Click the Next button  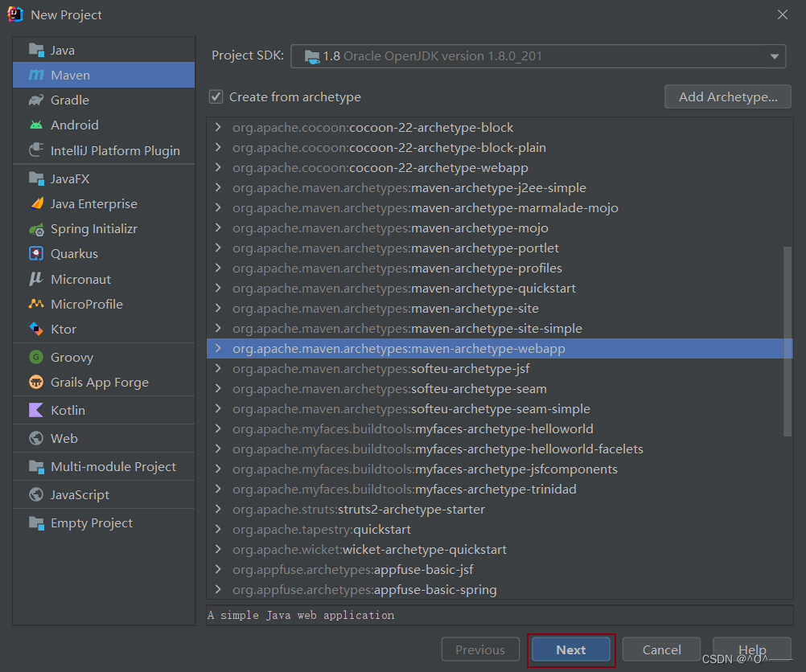(570, 650)
